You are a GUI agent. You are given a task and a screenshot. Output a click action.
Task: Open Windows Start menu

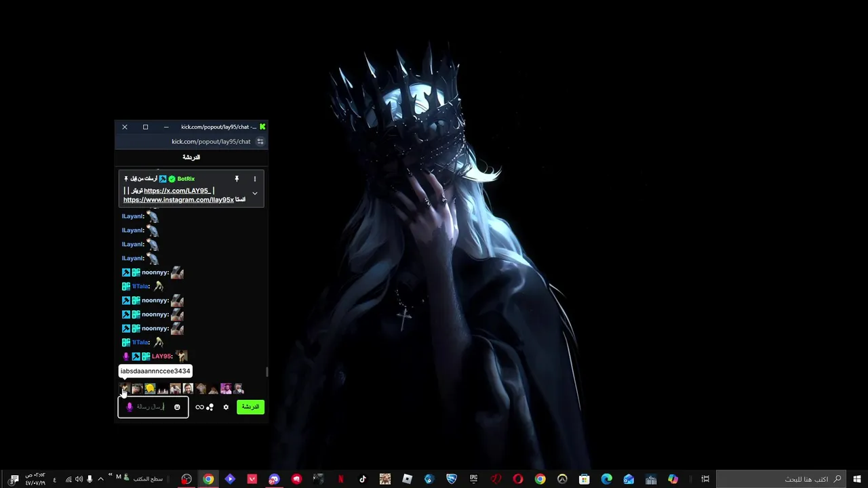[857, 479]
